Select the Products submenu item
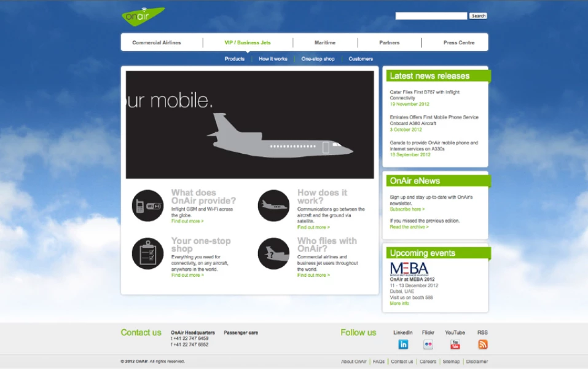588x369 pixels. tap(234, 59)
